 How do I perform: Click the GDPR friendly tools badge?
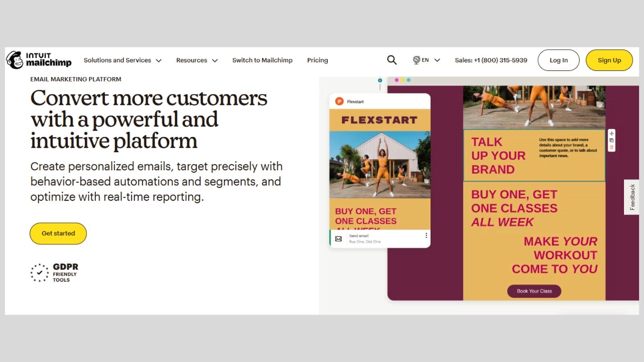pos(54,273)
